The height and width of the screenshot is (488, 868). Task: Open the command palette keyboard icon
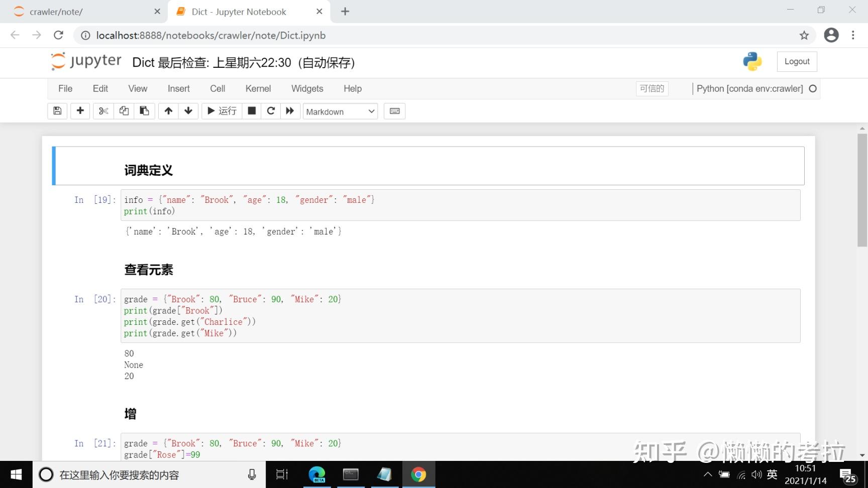coord(394,111)
